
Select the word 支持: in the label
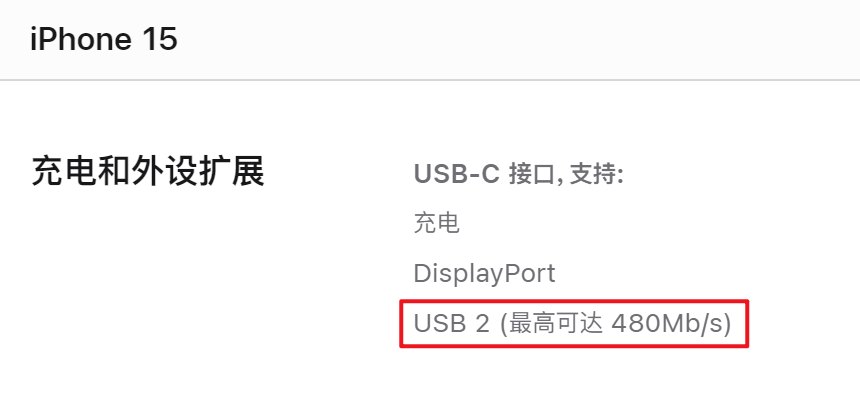[x=597, y=174]
